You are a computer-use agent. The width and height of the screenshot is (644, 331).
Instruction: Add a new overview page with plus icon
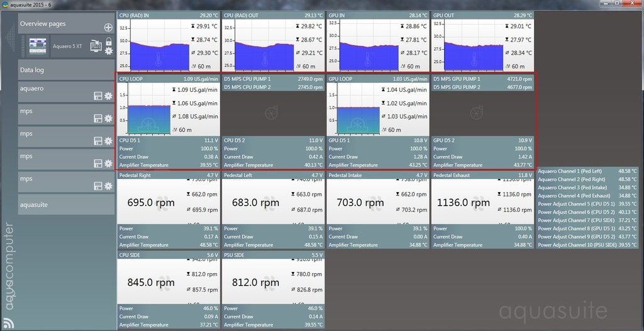[108, 28]
